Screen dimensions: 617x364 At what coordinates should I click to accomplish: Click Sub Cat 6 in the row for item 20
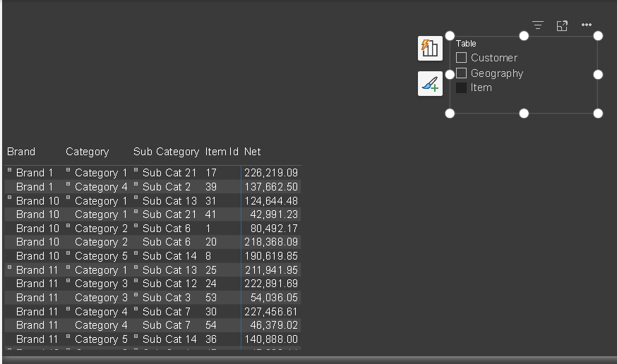pyautogui.click(x=167, y=242)
